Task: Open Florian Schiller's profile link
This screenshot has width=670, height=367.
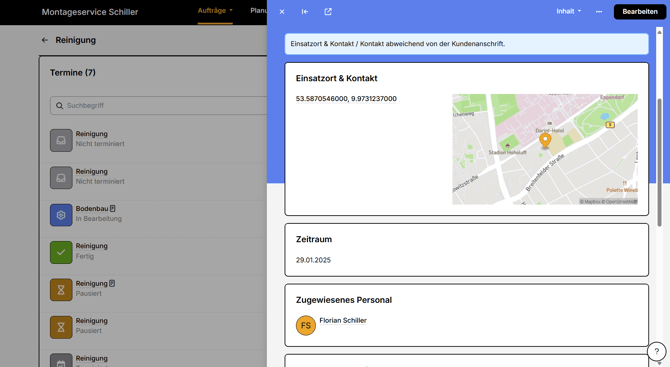Action: (x=343, y=320)
